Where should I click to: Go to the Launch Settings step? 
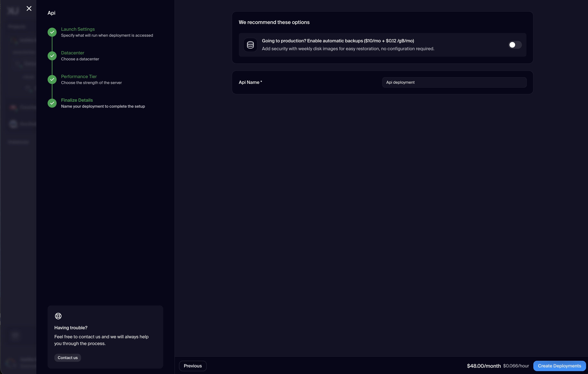78,29
